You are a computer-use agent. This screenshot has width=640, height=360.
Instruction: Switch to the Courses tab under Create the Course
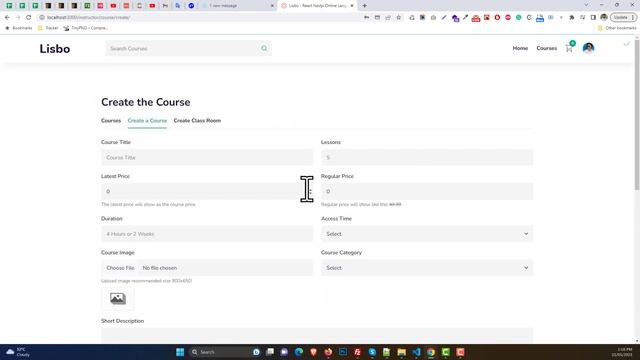point(111,121)
